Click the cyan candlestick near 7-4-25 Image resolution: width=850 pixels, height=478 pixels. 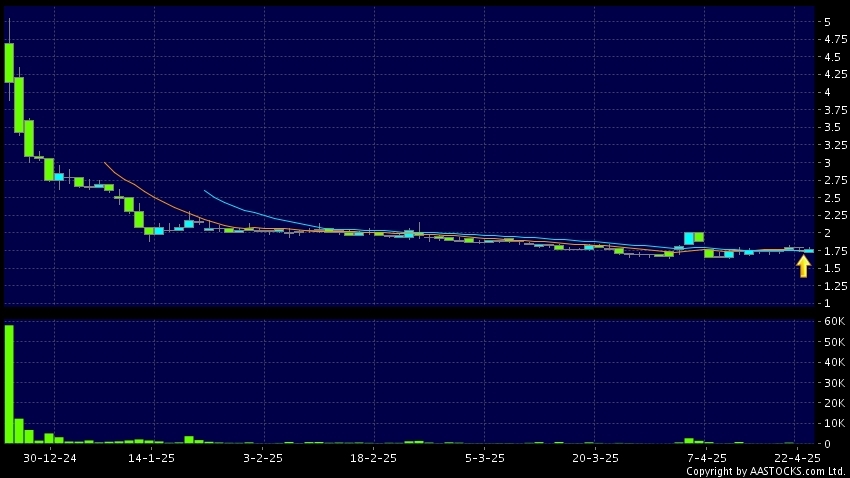[689, 238]
